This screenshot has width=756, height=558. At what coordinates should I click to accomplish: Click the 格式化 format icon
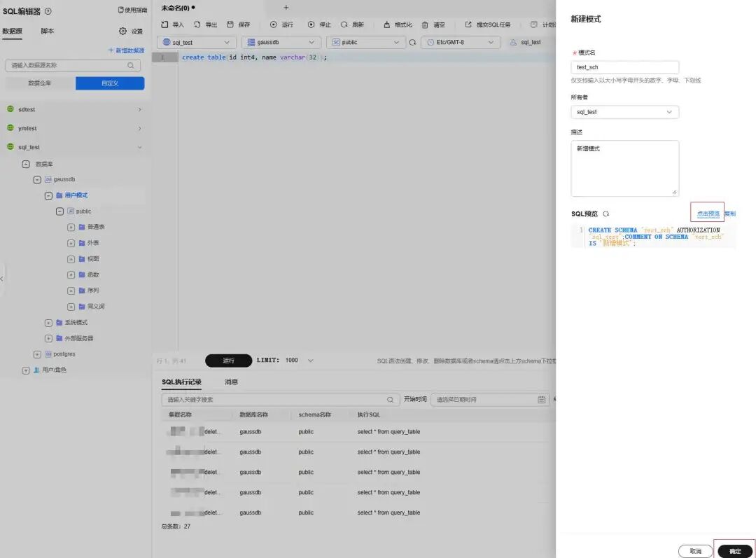pyautogui.click(x=386, y=25)
